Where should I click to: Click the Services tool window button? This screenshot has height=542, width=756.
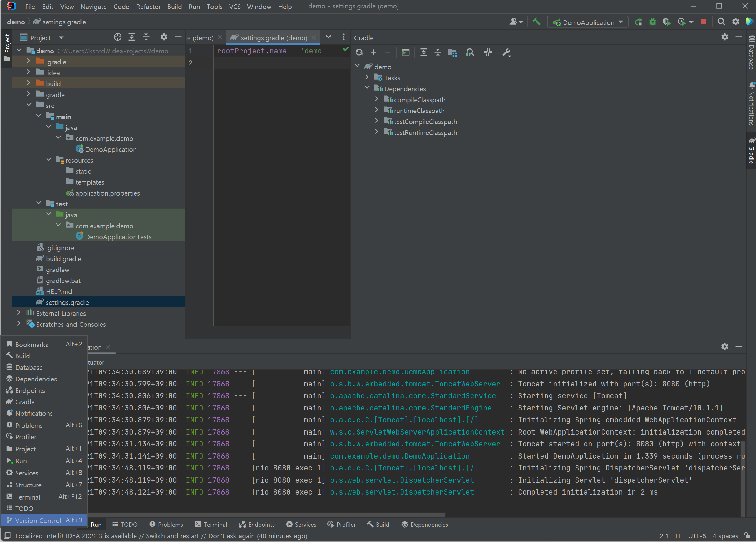click(301, 524)
